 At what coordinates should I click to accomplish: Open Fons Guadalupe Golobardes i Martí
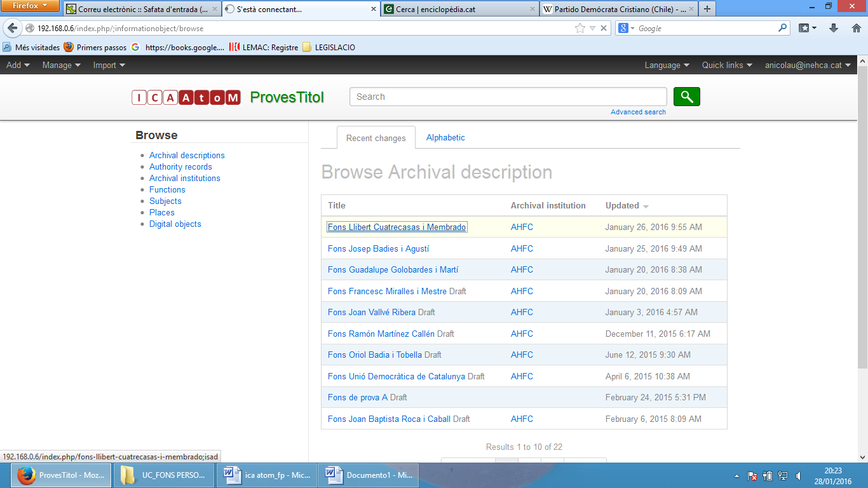[x=393, y=269]
